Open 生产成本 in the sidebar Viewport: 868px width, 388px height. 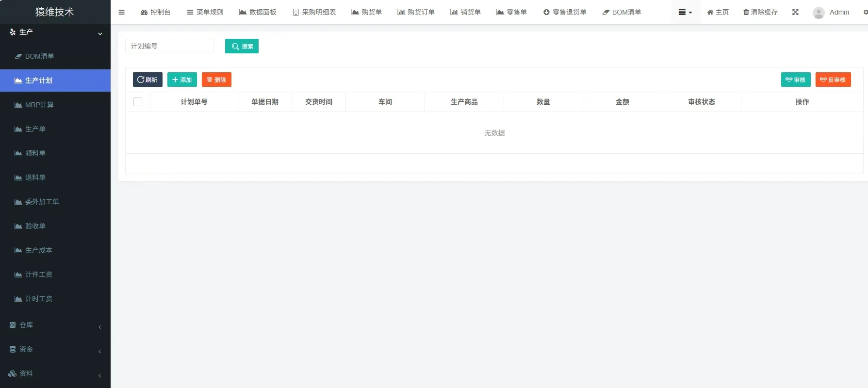pyautogui.click(x=55, y=250)
